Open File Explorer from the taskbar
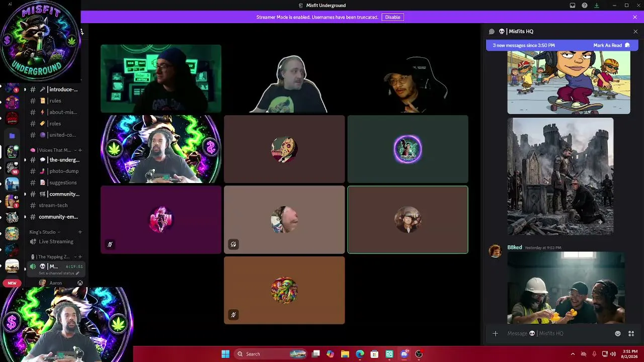 (x=345, y=354)
